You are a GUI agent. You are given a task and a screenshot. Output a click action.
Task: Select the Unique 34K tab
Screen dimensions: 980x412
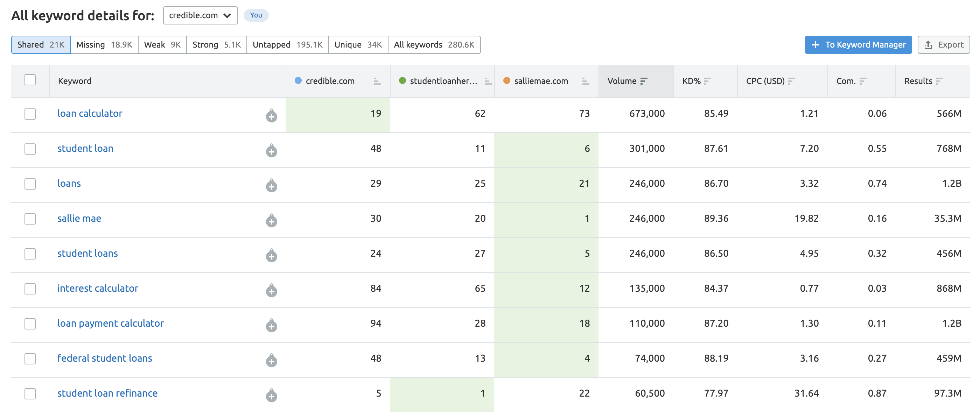358,45
